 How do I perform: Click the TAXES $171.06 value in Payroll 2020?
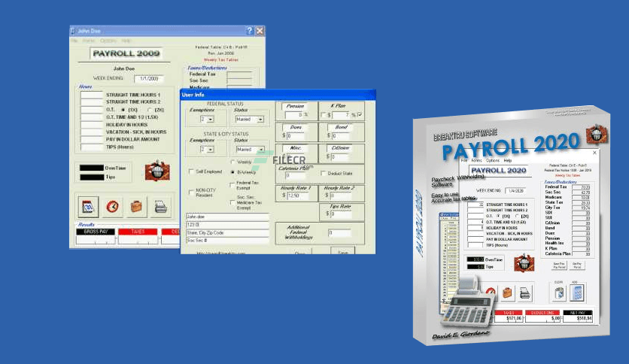point(509,318)
